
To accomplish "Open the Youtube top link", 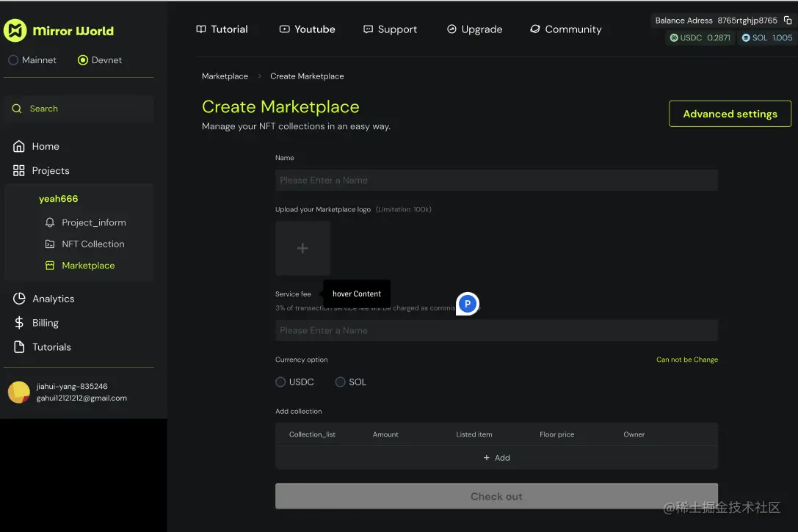I will click(x=314, y=29).
